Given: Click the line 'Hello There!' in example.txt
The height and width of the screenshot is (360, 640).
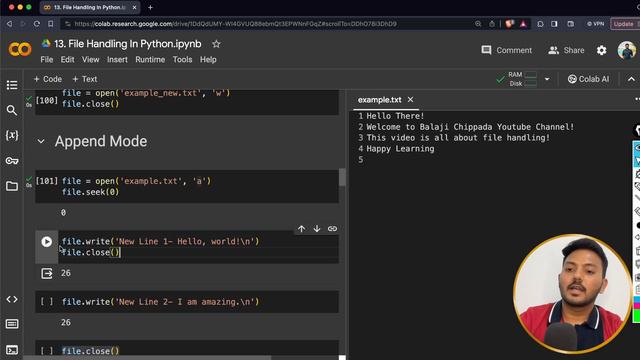Looking at the screenshot, I should (x=395, y=116).
